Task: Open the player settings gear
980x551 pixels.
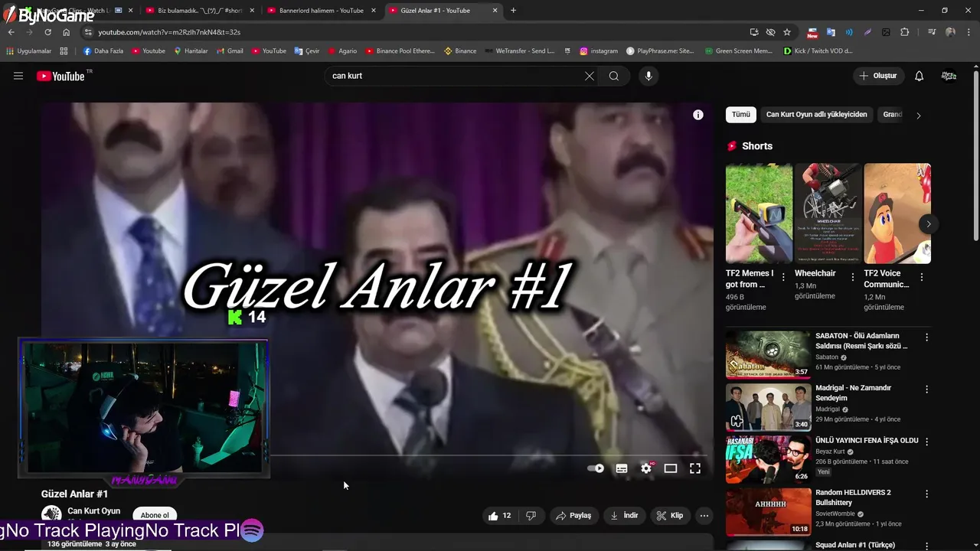Action: coord(646,468)
